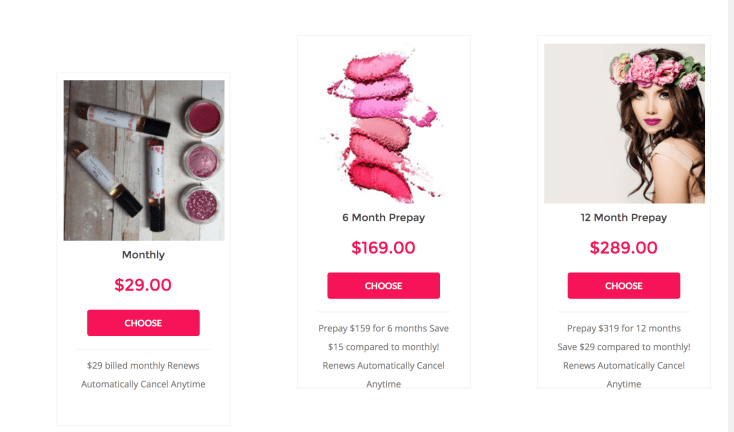Click the $29.00 price
Screen dimensions: 734x432
[x=143, y=285]
